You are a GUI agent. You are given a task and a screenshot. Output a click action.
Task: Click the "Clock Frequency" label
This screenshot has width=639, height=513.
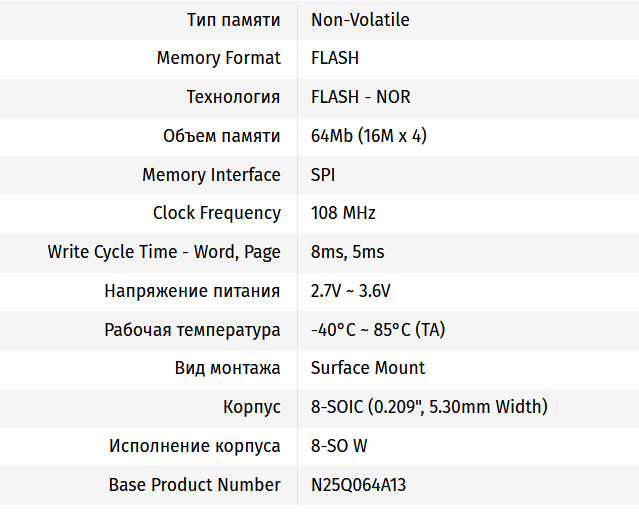point(216,213)
